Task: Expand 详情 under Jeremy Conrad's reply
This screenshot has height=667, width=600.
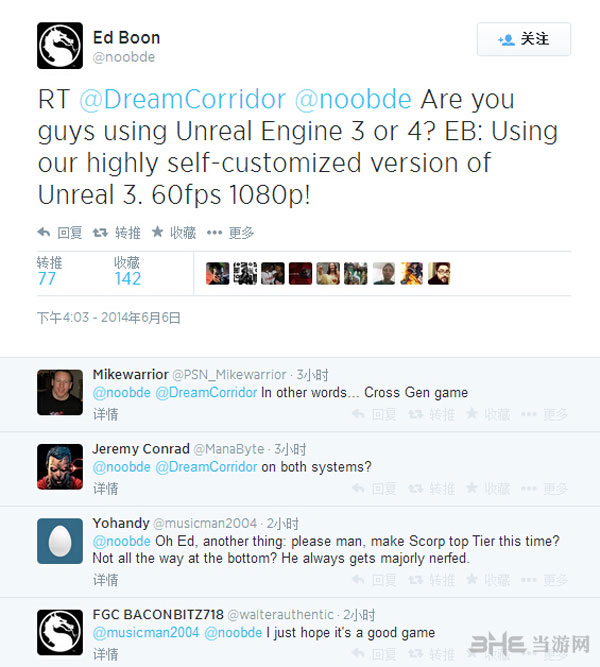Action: (x=106, y=488)
